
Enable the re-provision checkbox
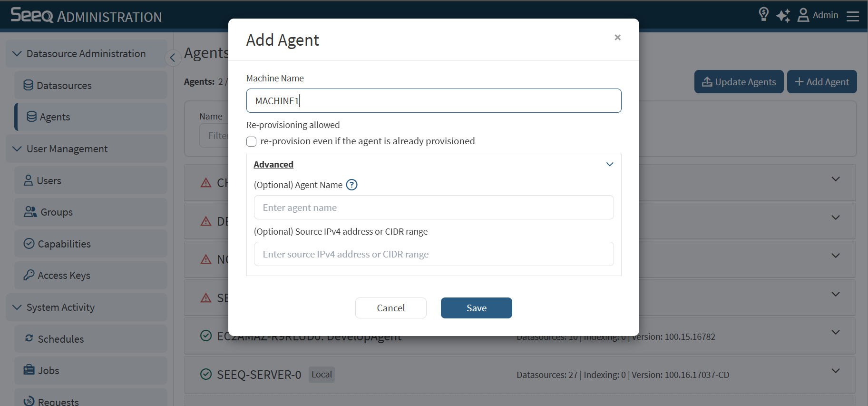click(x=252, y=141)
